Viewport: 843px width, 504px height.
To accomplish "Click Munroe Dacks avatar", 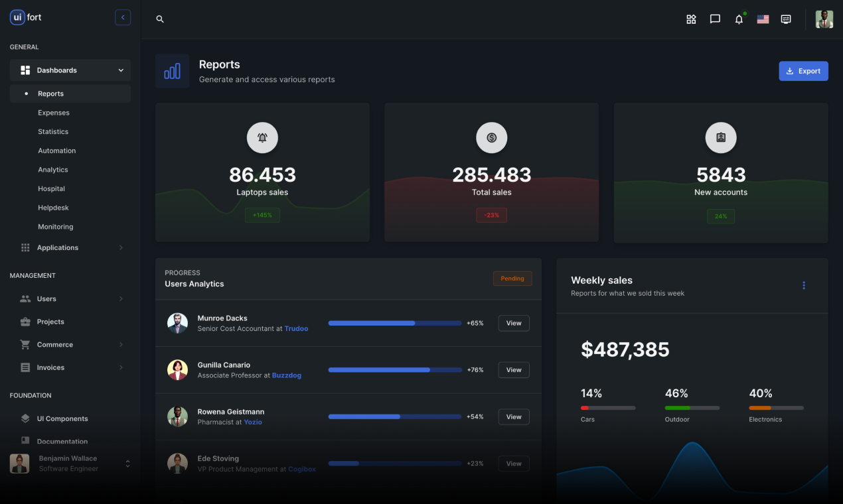I will [x=177, y=323].
